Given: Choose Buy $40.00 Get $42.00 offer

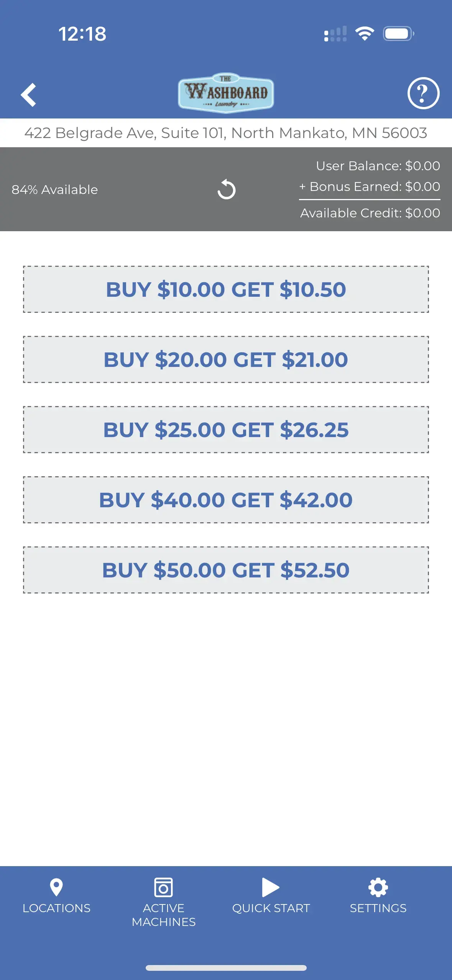Looking at the screenshot, I should (x=226, y=500).
